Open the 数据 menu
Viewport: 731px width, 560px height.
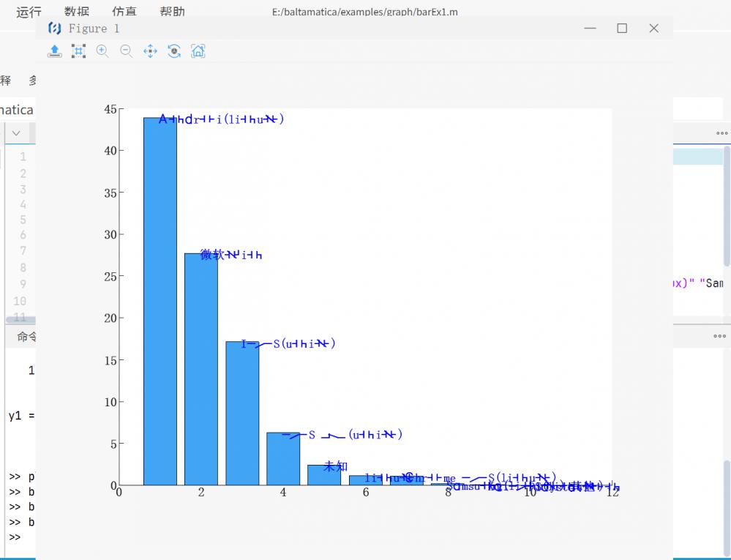click(77, 12)
